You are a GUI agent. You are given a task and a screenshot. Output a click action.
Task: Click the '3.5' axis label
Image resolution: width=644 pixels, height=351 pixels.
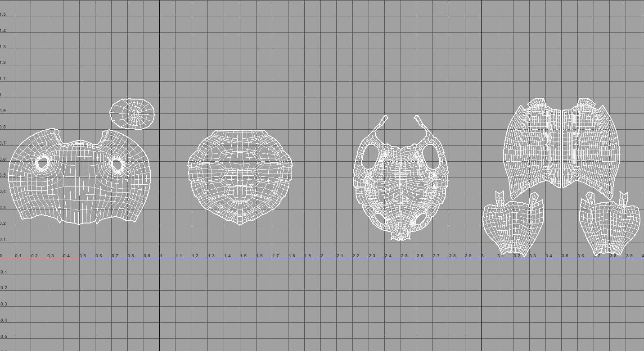coord(564,256)
